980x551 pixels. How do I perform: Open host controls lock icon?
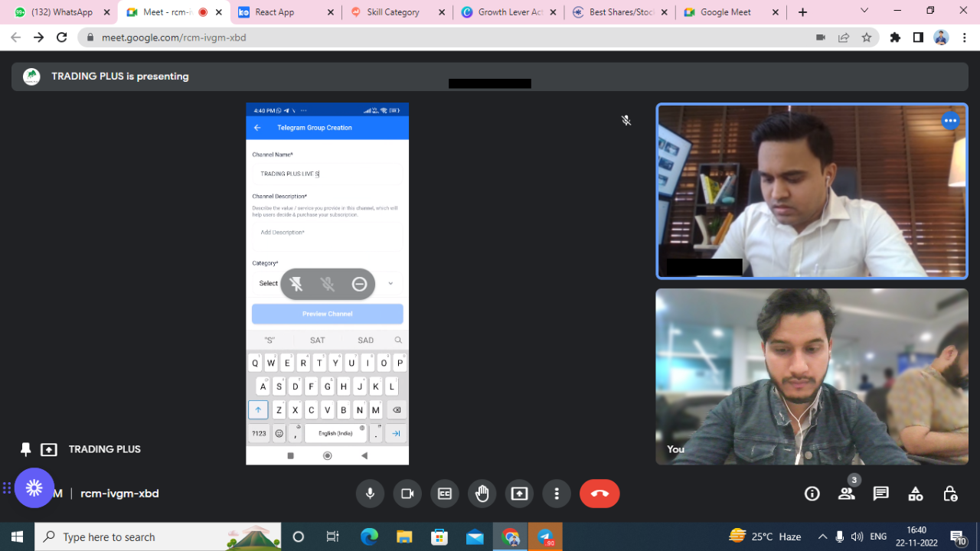click(950, 494)
